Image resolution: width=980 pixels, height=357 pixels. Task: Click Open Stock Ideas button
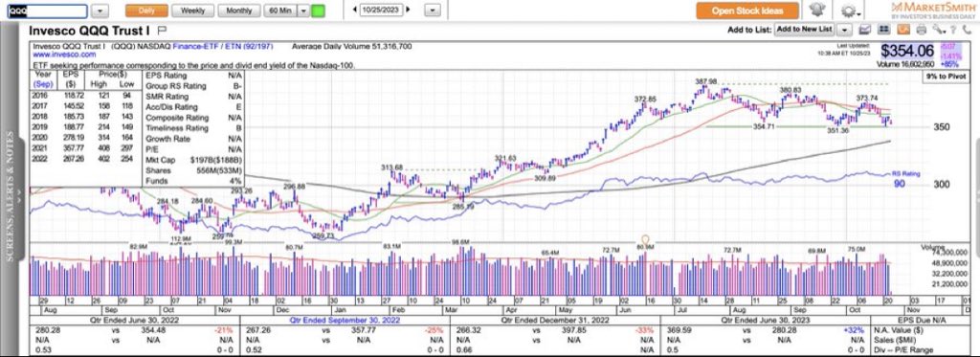click(x=747, y=11)
